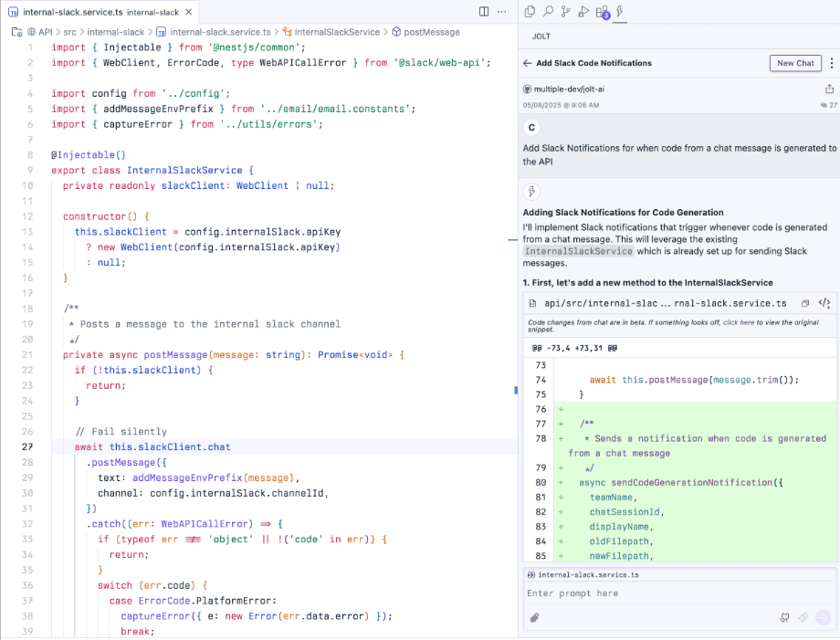This screenshot has height=640, width=840.
Task: Apply code changes with code icon
Action: pos(824,304)
